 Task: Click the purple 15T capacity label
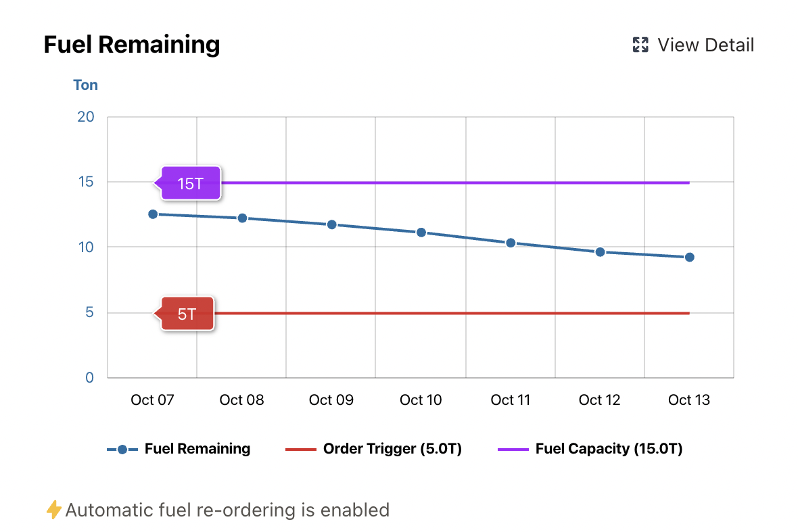click(191, 183)
